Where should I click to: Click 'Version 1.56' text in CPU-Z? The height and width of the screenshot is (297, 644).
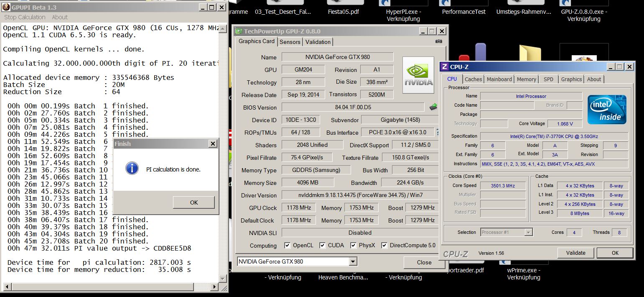(x=491, y=253)
